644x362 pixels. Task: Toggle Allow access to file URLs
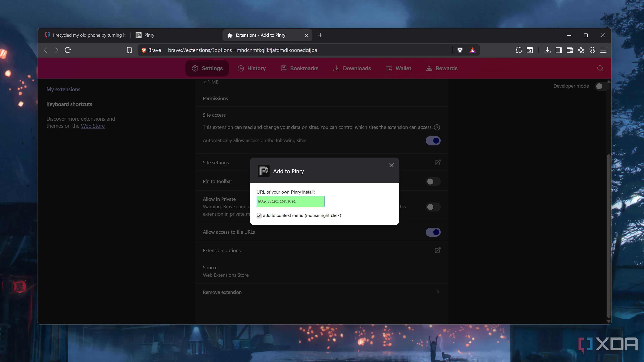pyautogui.click(x=433, y=232)
